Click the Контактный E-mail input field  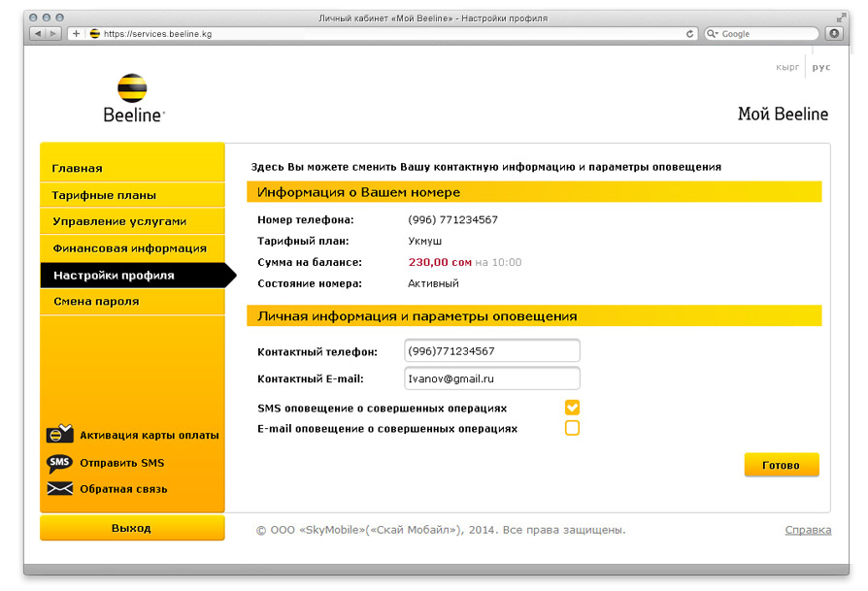[492, 378]
